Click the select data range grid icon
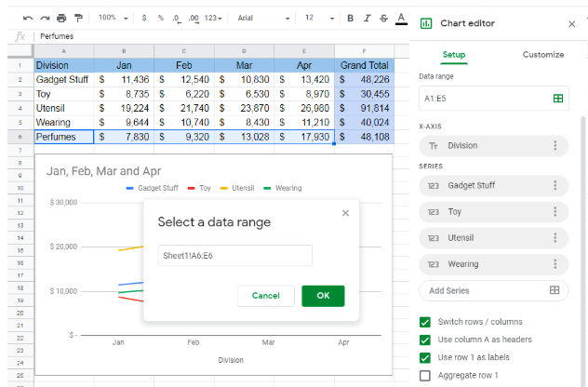Image resolution: width=588 pixels, height=387 pixels. 558,99
